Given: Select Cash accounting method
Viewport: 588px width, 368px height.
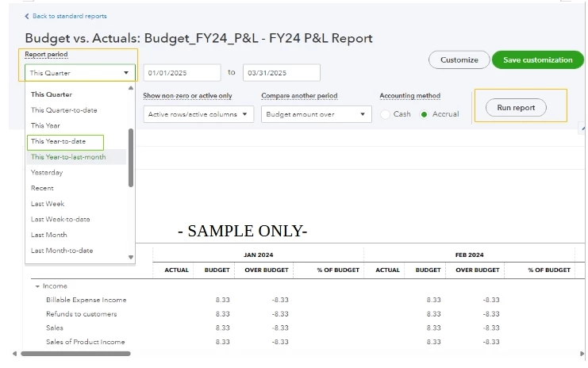Looking at the screenshot, I should [x=385, y=114].
